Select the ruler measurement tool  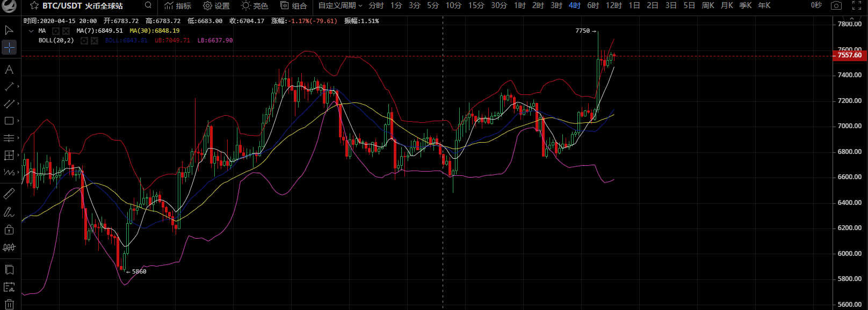coord(9,194)
